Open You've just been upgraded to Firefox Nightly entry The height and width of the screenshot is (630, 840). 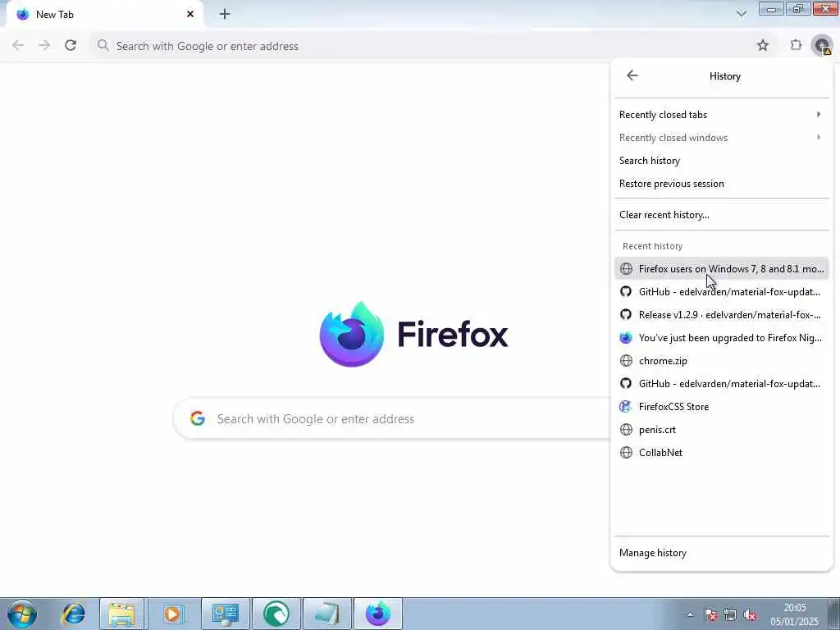[x=722, y=338]
